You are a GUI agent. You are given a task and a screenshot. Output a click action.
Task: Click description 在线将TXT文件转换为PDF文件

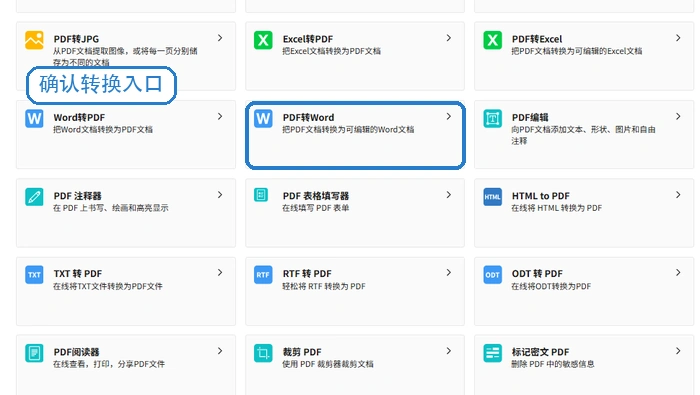pos(108,286)
